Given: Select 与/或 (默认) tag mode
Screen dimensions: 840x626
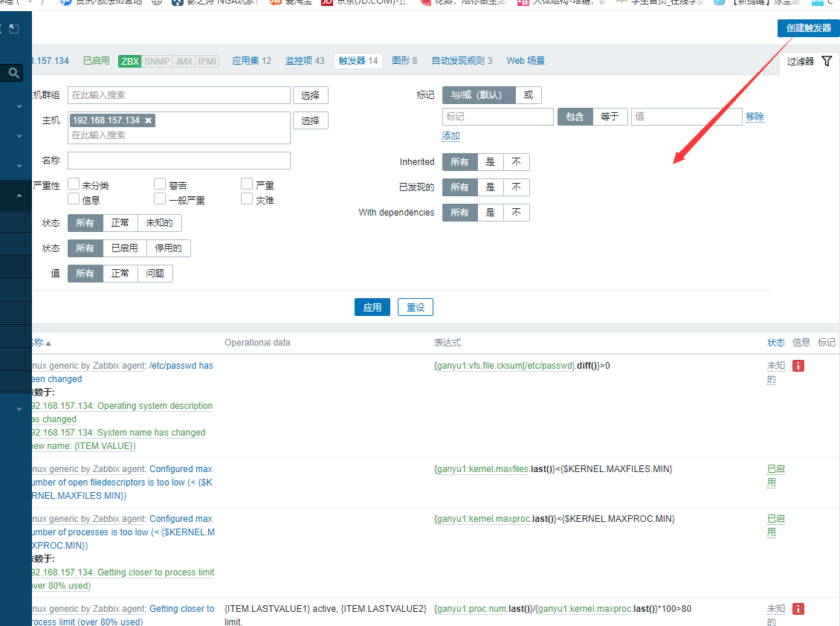Looking at the screenshot, I should pyautogui.click(x=479, y=95).
